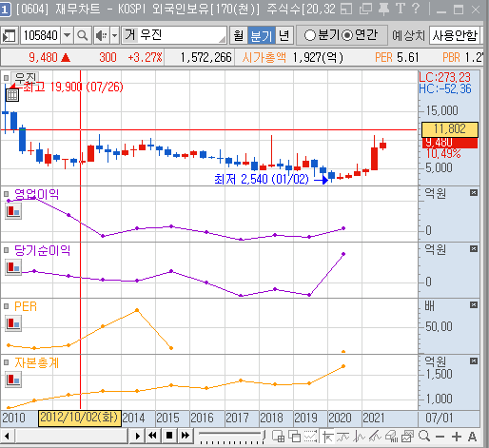
Task: Click the 우진 chart title label
Action: 25,78
